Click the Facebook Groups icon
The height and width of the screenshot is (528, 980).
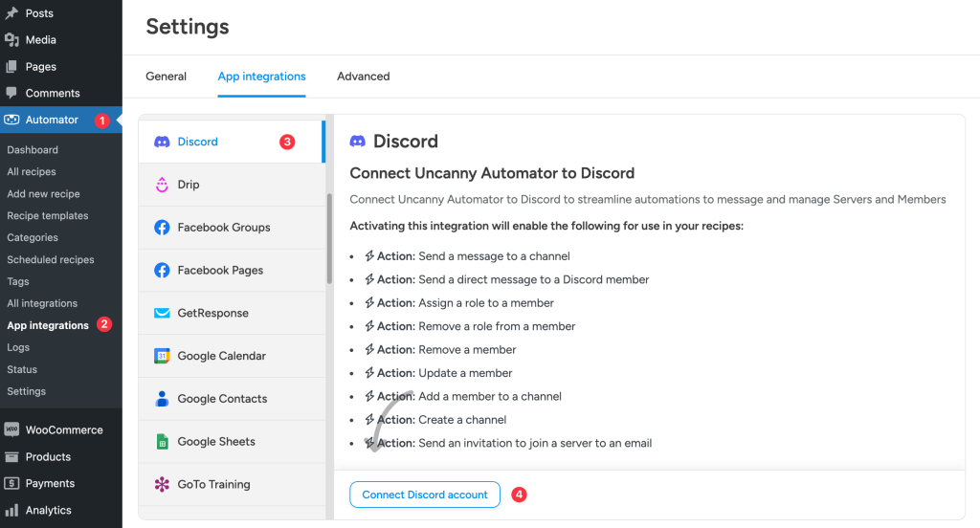(162, 228)
